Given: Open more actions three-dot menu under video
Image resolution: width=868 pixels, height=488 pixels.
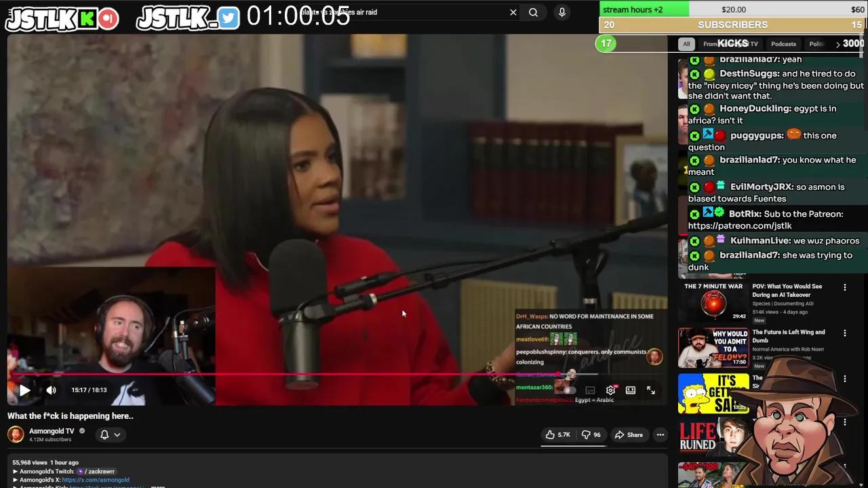Looking at the screenshot, I should click(660, 435).
